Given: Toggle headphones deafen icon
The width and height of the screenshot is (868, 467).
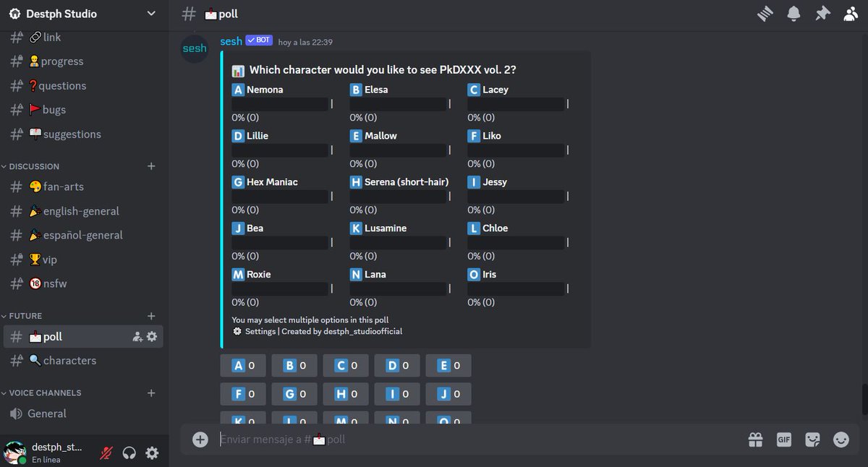Looking at the screenshot, I should pyautogui.click(x=129, y=453).
